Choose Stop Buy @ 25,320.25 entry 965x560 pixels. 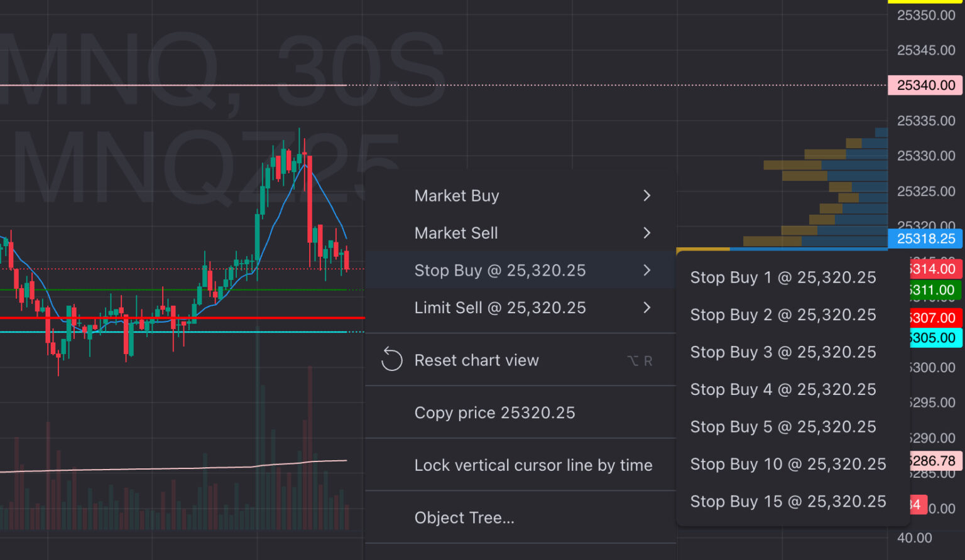click(x=500, y=270)
